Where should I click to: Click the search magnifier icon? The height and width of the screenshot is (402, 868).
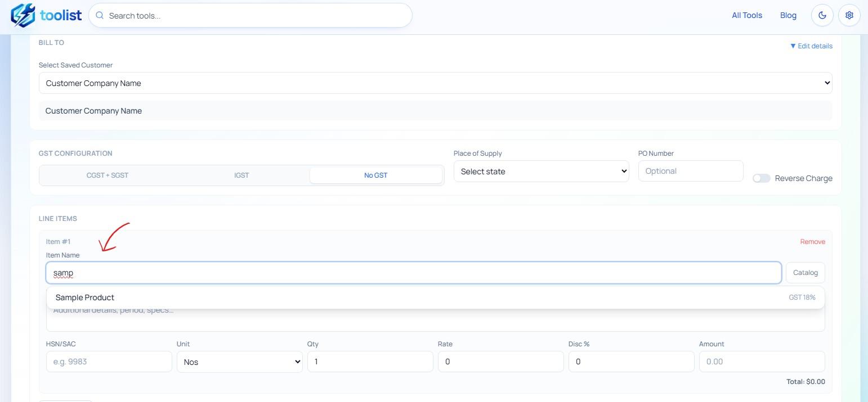pyautogui.click(x=100, y=15)
